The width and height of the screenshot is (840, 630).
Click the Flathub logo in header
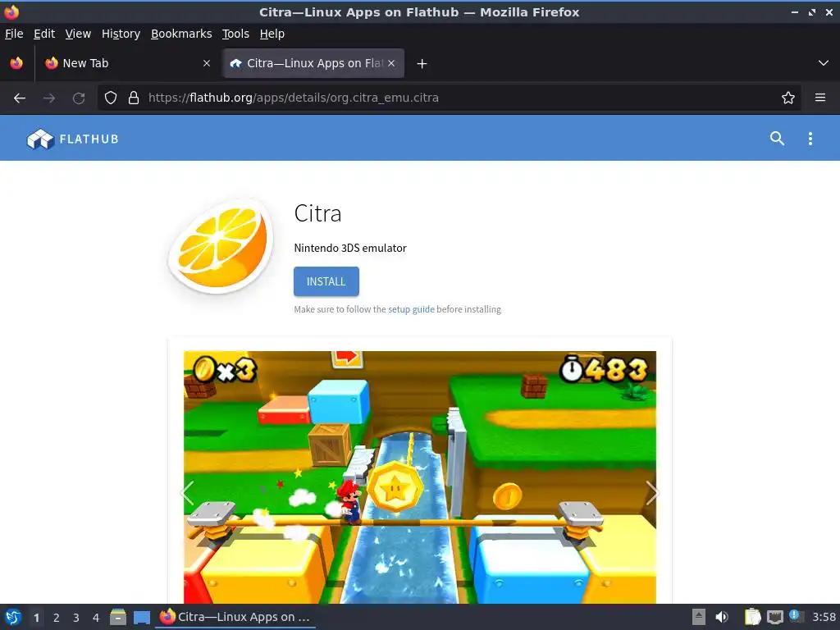pos(73,139)
